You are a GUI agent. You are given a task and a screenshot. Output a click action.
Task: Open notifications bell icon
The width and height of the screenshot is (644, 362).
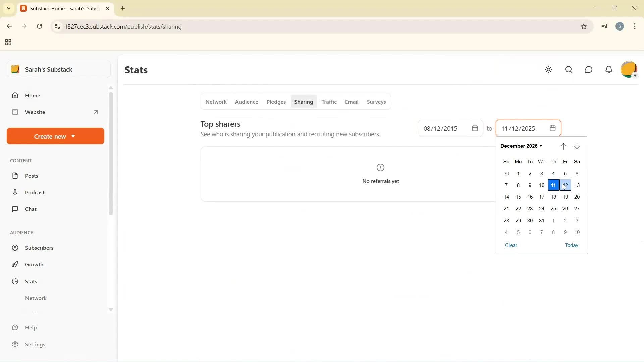pyautogui.click(x=609, y=70)
